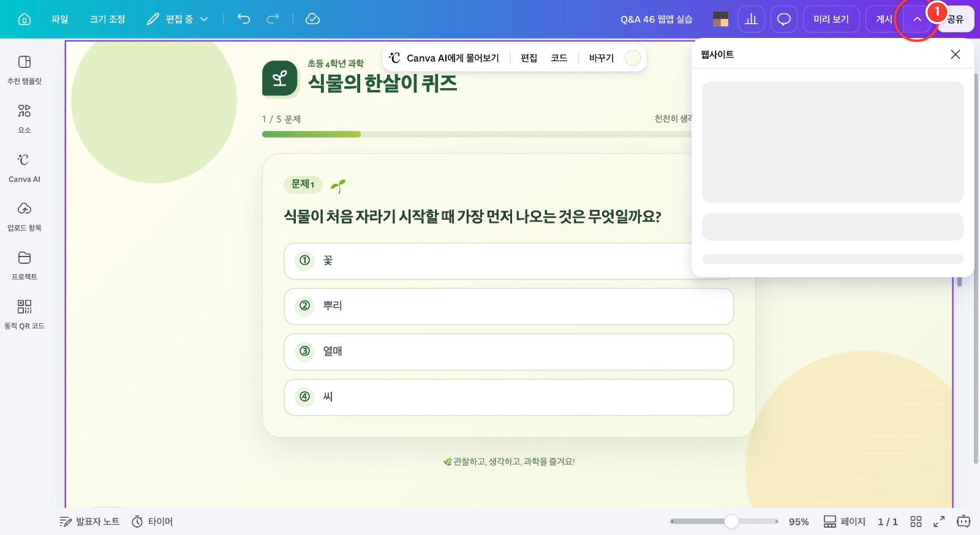The height and width of the screenshot is (535, 980).
Task: Click the 게시 button
Action: click(x=884, y=19)
